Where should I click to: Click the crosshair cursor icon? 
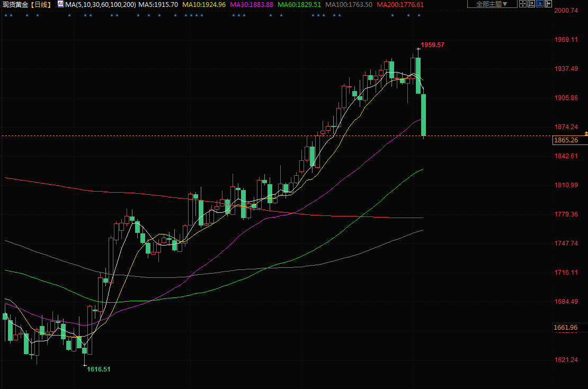click(x=523, y=4)
